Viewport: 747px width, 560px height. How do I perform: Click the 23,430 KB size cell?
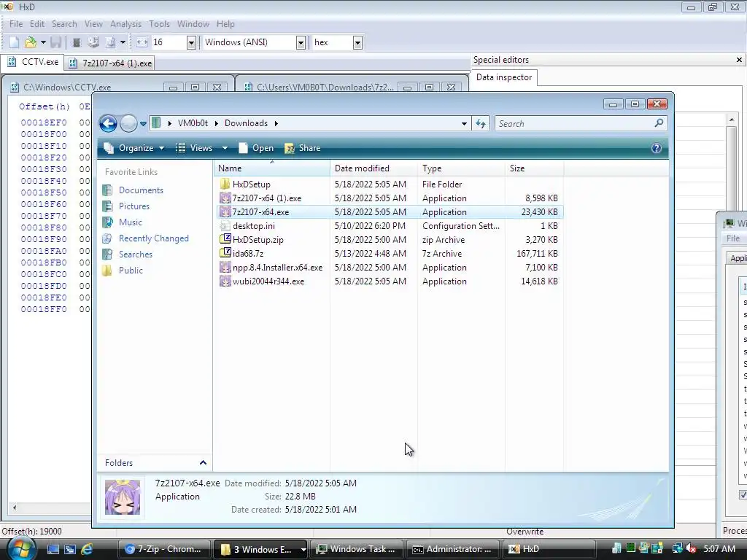[x=539, y=212]
